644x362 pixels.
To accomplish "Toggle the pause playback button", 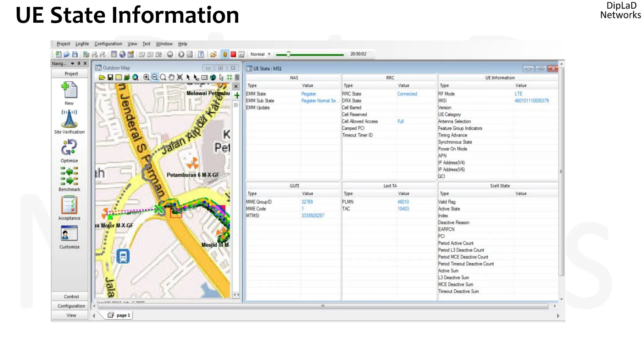I will (225, 54).
